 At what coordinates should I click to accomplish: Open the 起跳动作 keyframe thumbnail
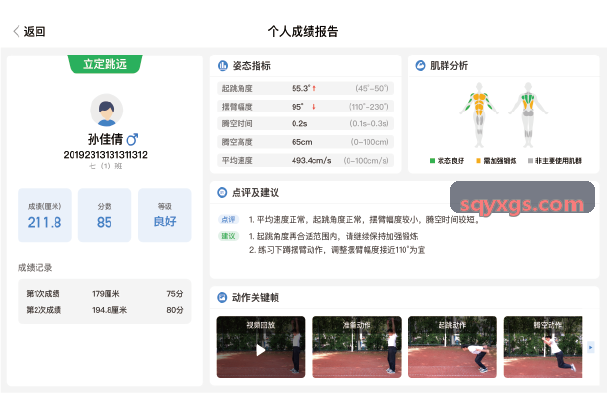click(453, 347)
